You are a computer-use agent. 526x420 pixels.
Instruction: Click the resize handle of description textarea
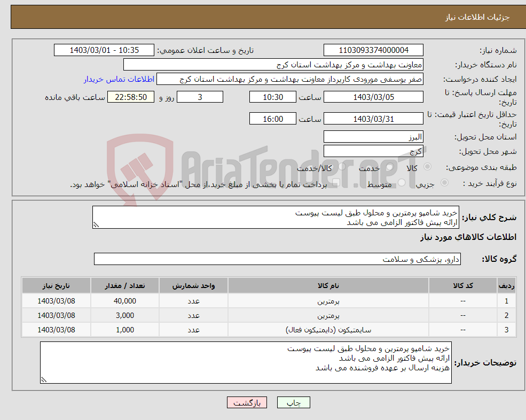[x=96, y=225]
